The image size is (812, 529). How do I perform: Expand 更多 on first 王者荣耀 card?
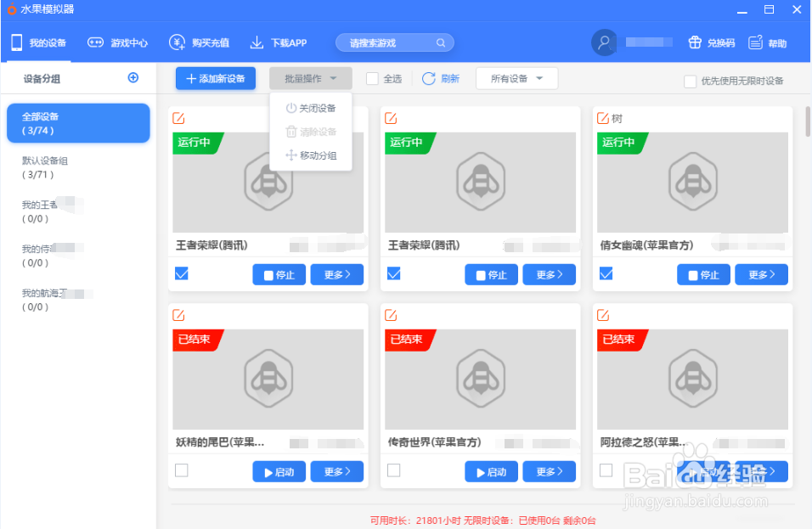coord(337,275)
